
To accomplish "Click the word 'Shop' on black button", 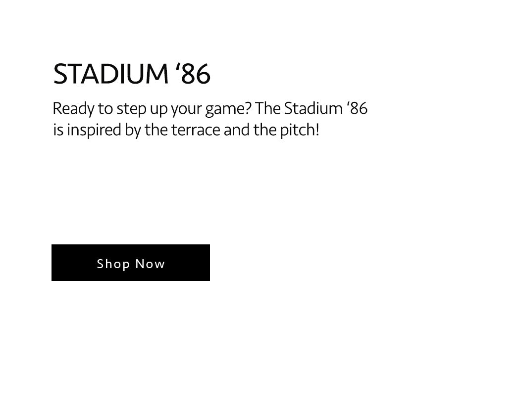I will pyautogui.click(x=113, y=264).
